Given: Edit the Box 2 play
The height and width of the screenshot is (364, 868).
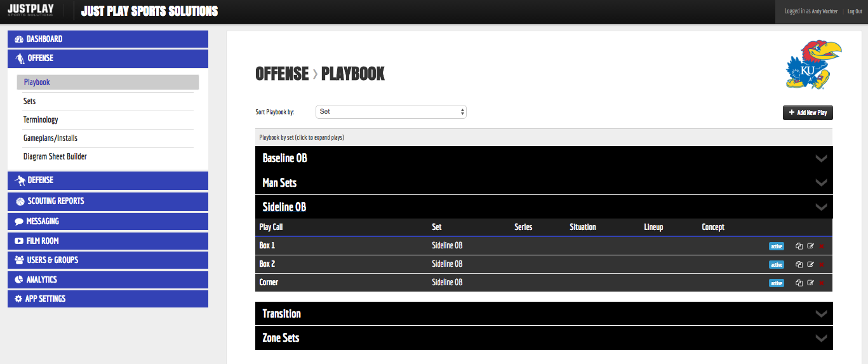Looking at the screenshot, I should click(x=810, y=265).
